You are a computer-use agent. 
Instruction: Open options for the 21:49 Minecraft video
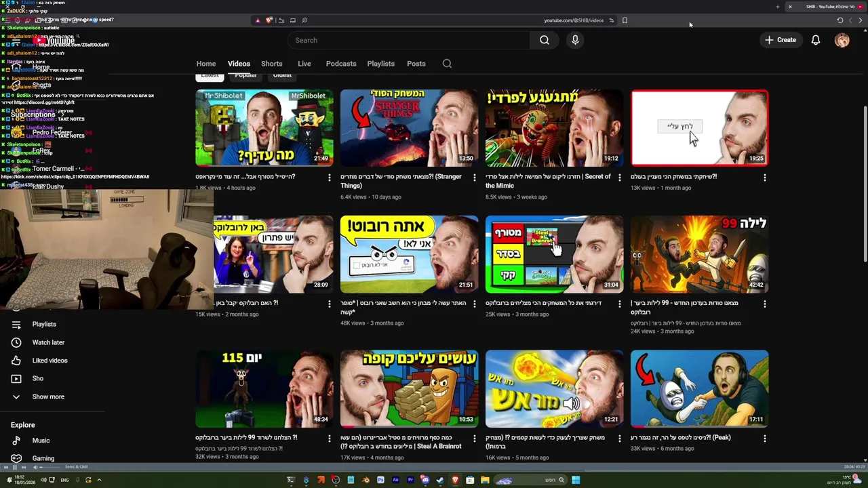(329, 178)
